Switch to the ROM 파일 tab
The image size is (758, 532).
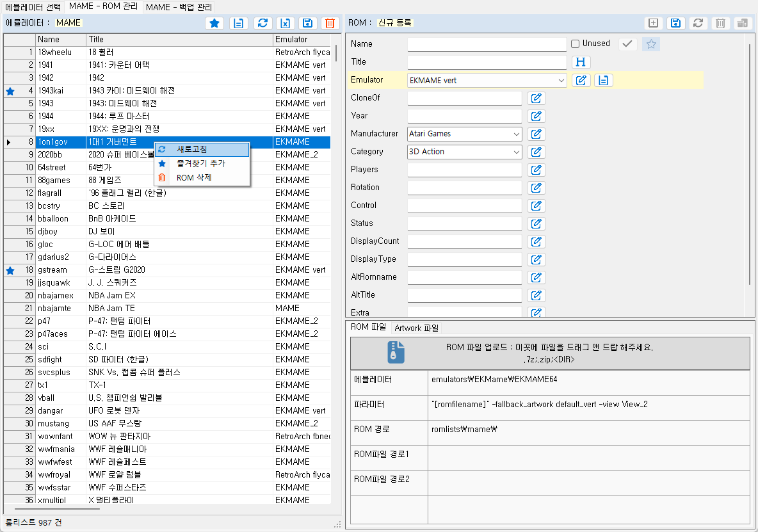click(368, 327)
